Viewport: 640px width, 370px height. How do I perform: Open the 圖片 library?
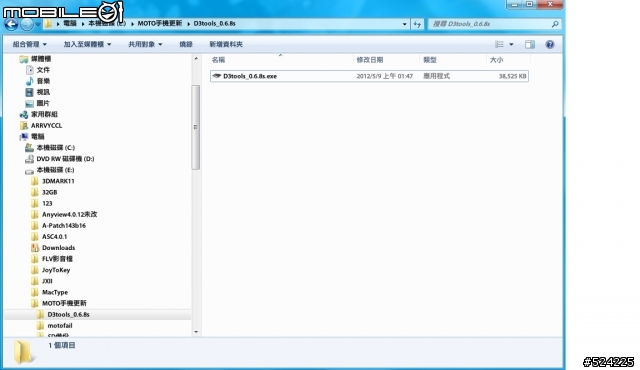43,103
